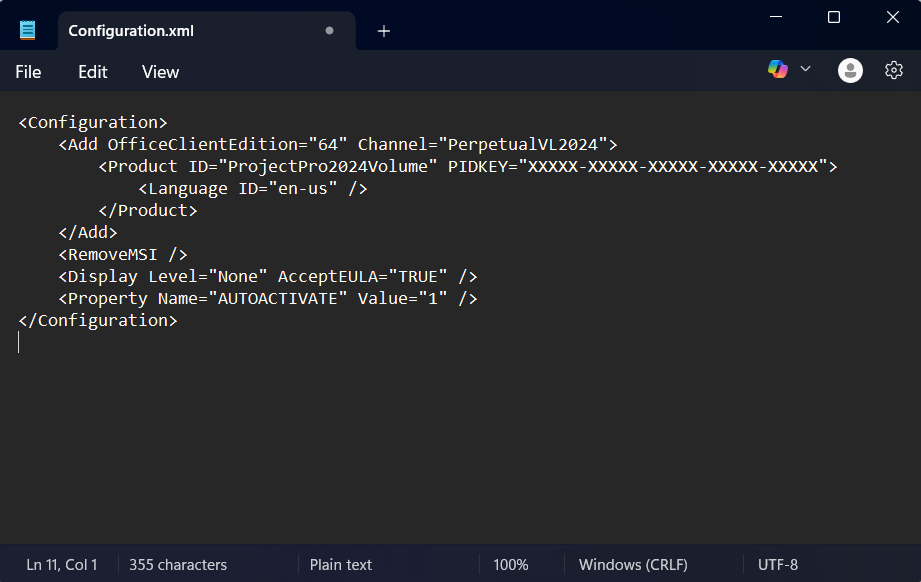Click the 355 characters count in status bar
The height and width of the screenshot is (582, 921).
pyautogui.click(x=178, y=565)
